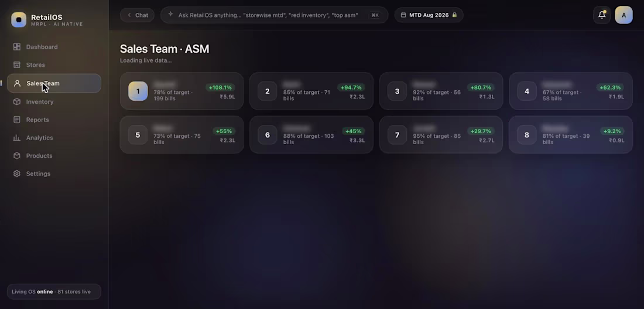644x309 pixels.
Task: Open the Products package icon
Action: point(17,156)
